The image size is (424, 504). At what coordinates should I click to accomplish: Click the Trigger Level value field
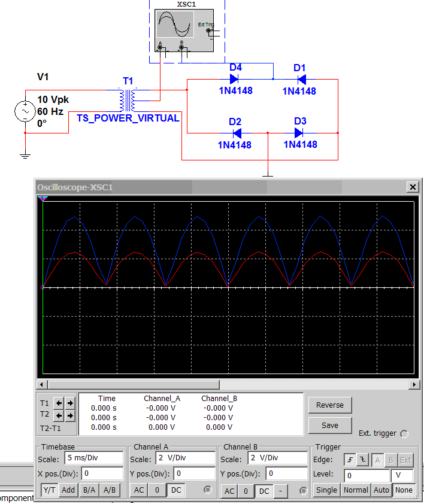(367, 475)
